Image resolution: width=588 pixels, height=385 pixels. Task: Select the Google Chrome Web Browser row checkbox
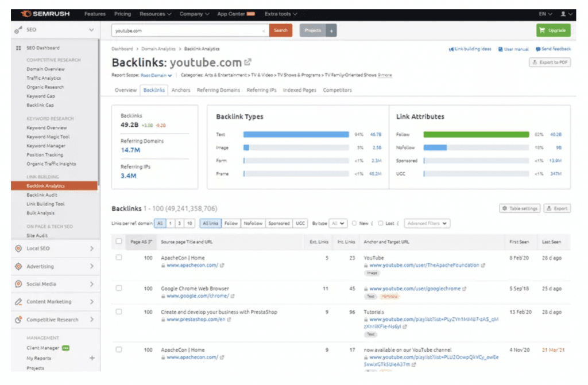pyautogui.click(x=119, y=288)
